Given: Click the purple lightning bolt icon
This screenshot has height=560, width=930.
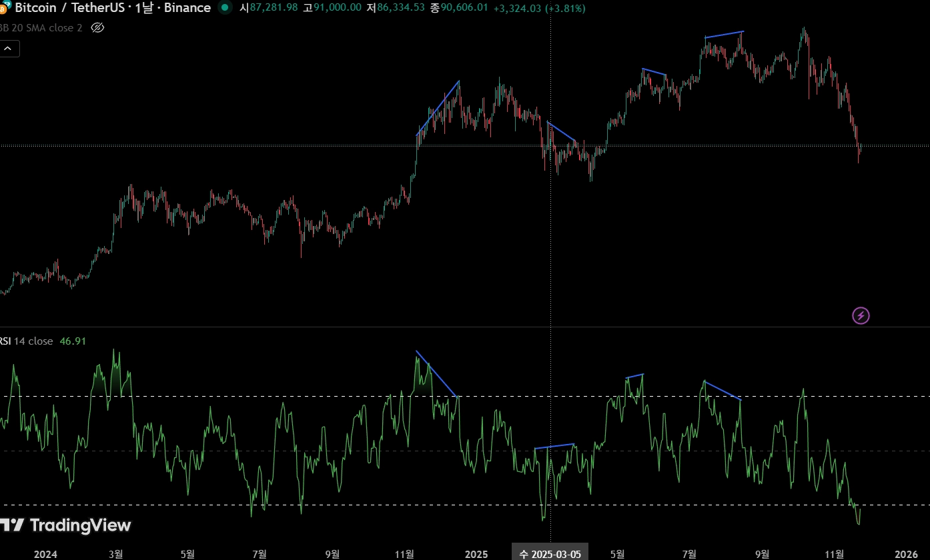Looking at the screenshot, I should click(861, 315).
